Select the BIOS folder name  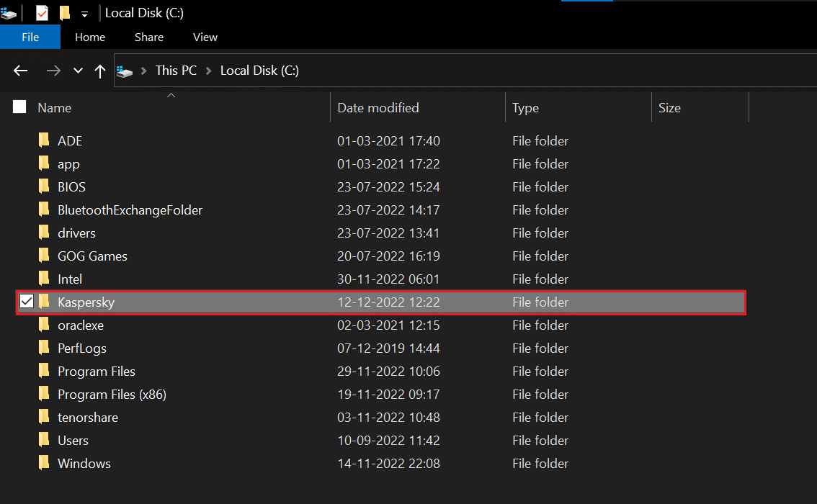coord(71,187)
